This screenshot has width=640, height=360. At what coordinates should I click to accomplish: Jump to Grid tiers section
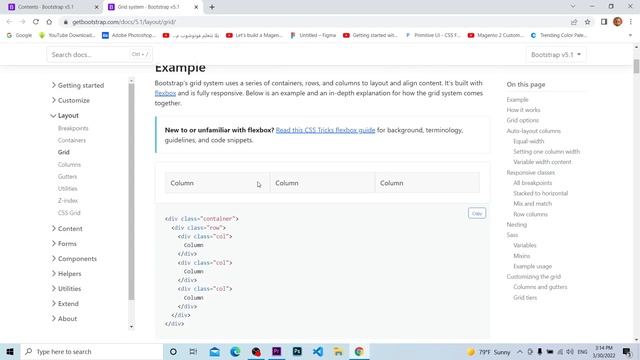point(525,298)
